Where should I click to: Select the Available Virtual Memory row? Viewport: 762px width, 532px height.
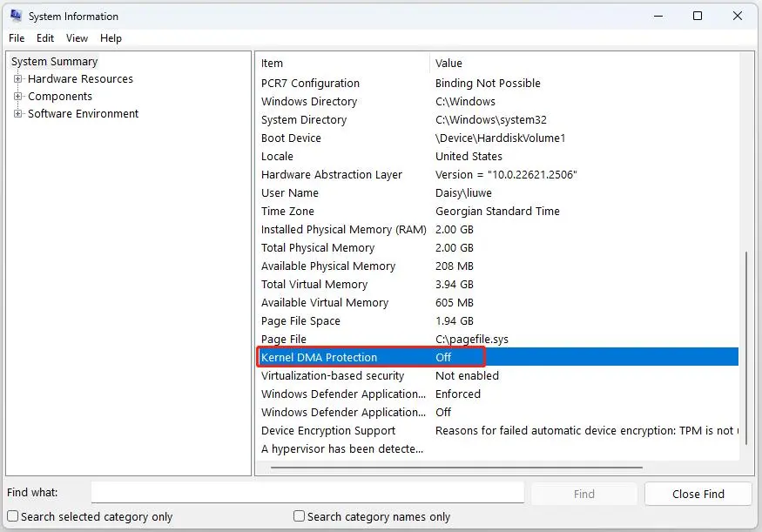497,303
